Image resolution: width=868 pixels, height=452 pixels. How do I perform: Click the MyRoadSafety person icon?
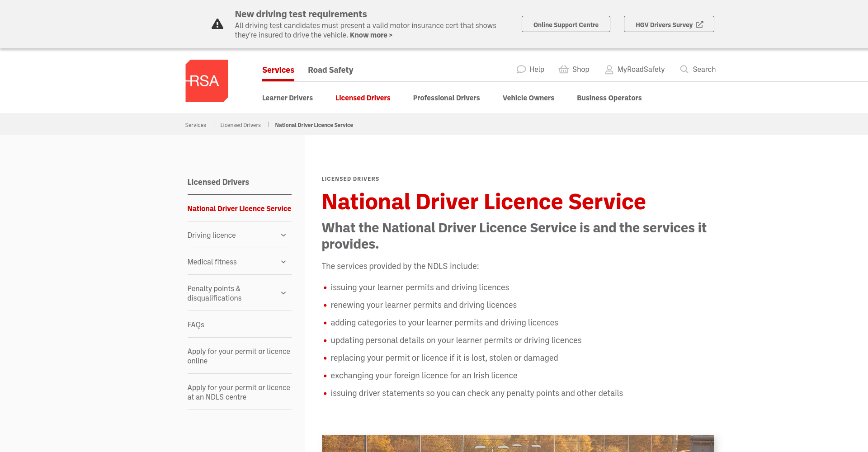pyautogui.click(x=609, y=69)
